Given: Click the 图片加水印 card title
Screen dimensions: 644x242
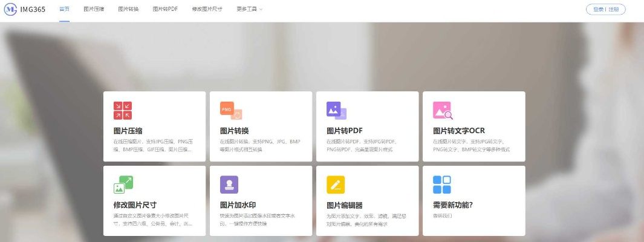Looking at the screenshot, I should coord(239,205).
